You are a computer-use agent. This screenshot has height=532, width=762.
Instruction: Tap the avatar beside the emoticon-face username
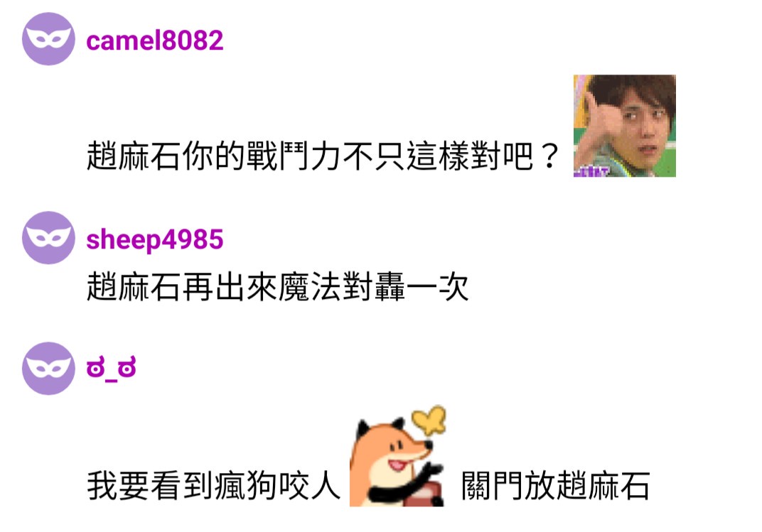click(x=48, y=369)
